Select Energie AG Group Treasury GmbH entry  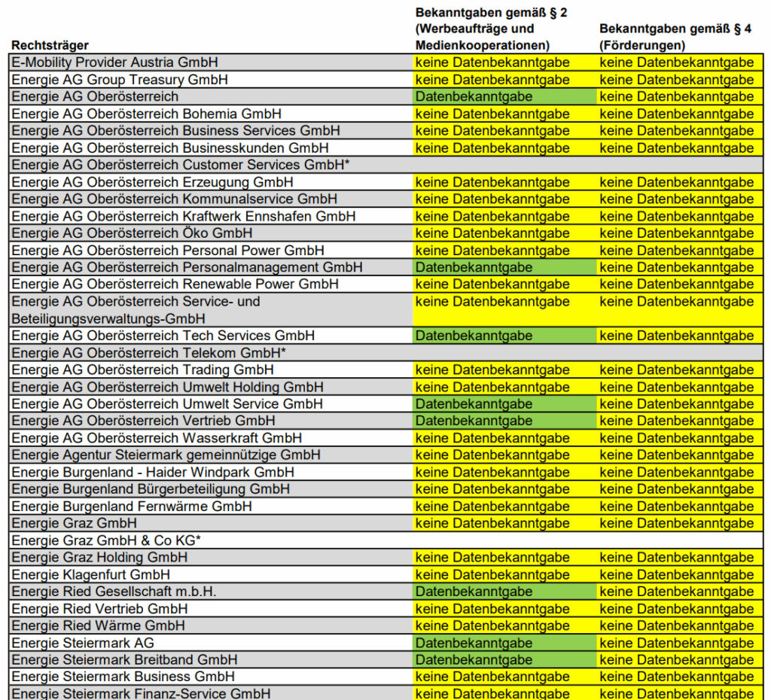click(x=120, y=80)
